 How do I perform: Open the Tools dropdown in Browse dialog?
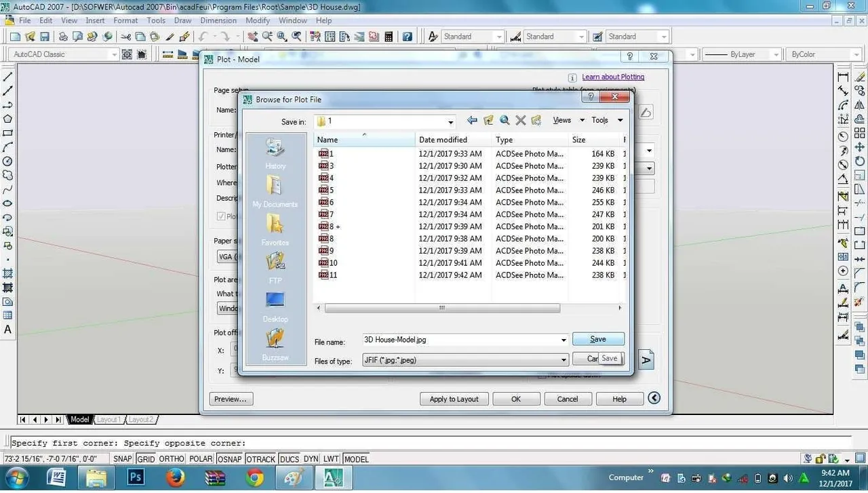click(x=607, y=120)
